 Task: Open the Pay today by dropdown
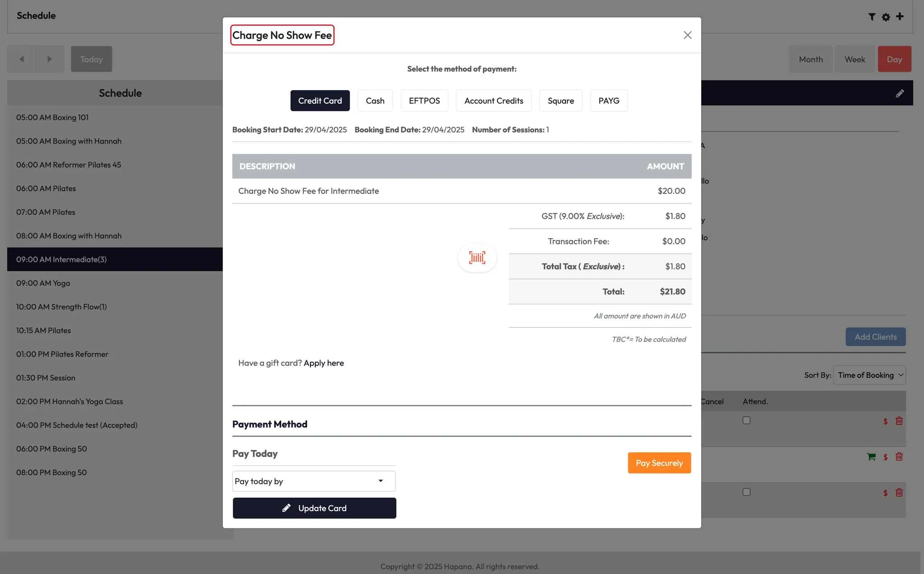click(314, 481)
